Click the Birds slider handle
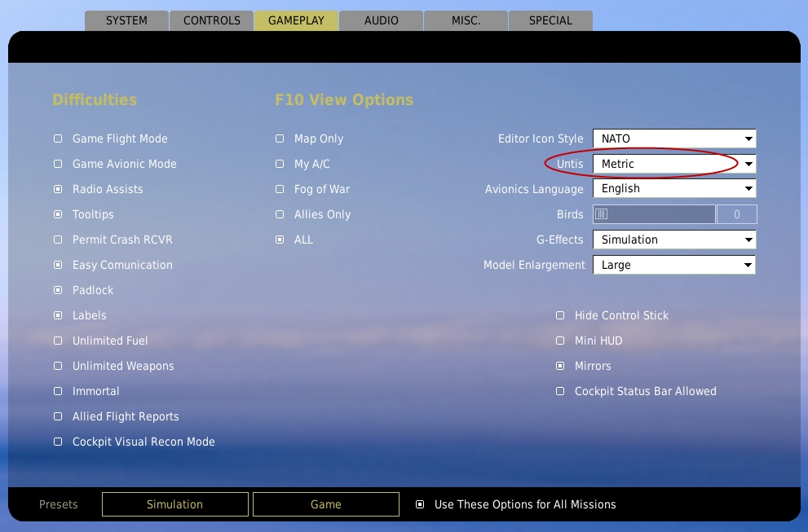Viewport: 808px width, 532px height. pos(602,213)
